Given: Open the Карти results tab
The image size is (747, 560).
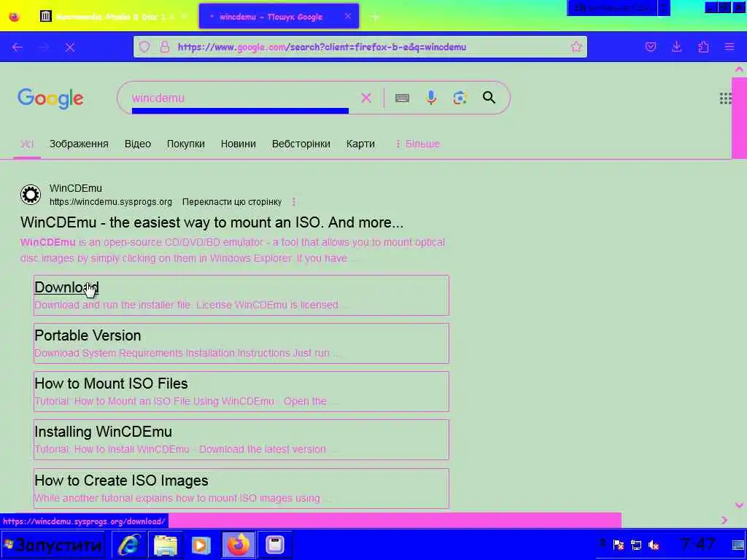Looking at the screenshot, I should (x=360, y=144).
